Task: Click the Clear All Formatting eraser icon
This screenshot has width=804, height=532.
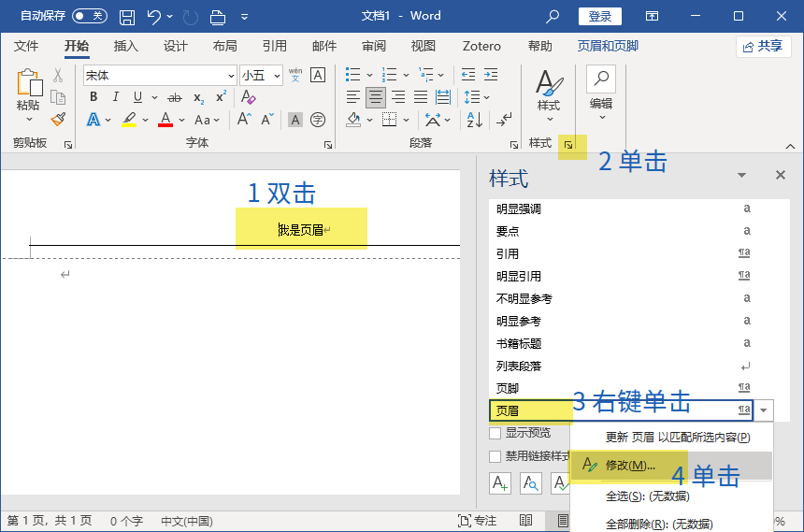Action: (x=248, y=96)
